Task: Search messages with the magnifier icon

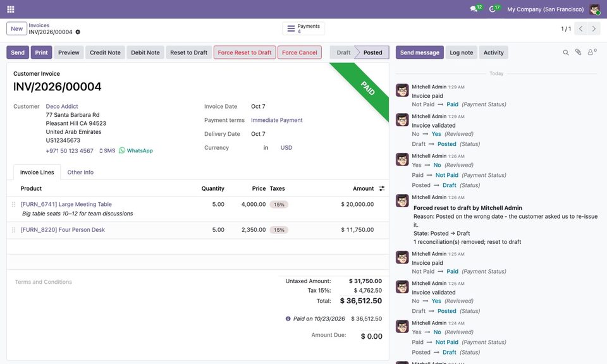Action: [565, 52]
